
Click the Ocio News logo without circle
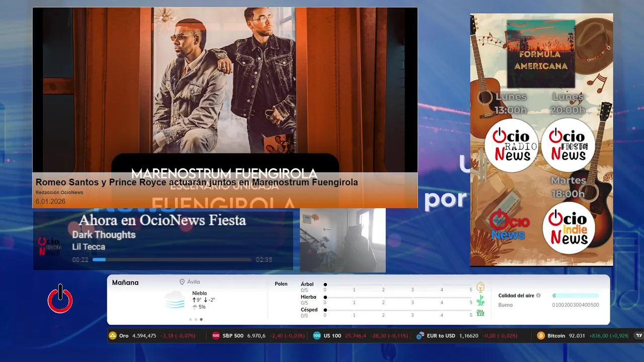(x=509, y=225)
